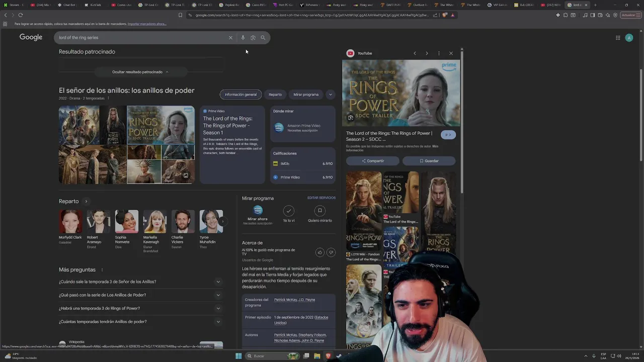The height and width of the screenshot is (362, 644).
Task: Click Mirar ahora on Prime Video
Action: [x=258, y=214]
